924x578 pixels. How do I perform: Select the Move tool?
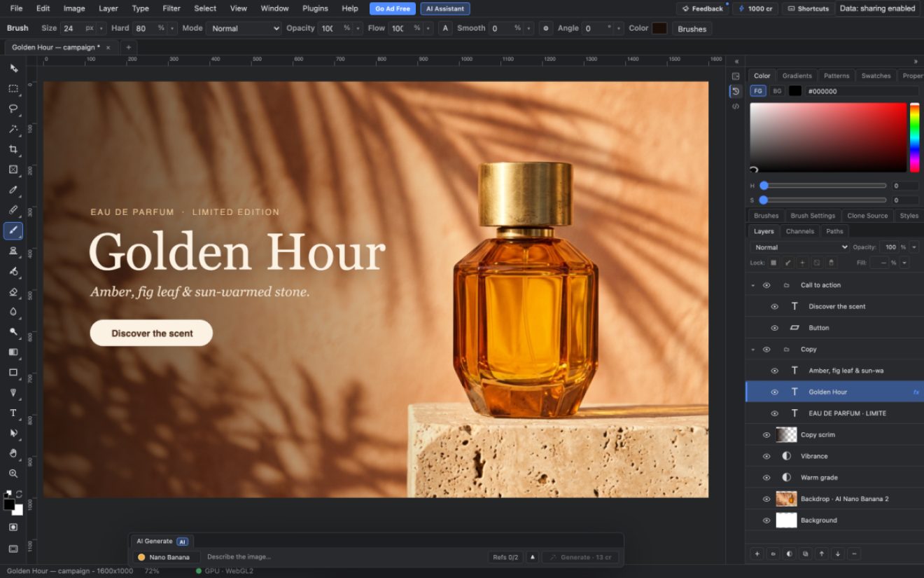(x=13, y=68)
